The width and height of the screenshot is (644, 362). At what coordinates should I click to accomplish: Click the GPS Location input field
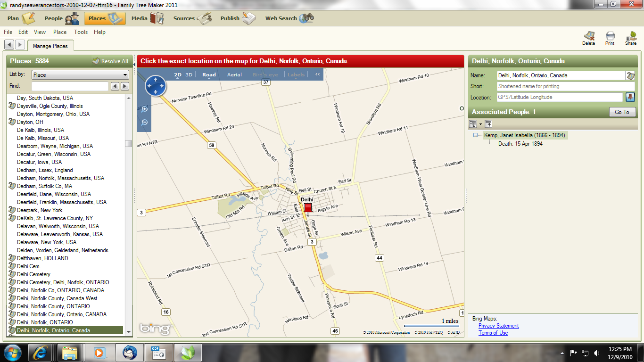point(560,97)
